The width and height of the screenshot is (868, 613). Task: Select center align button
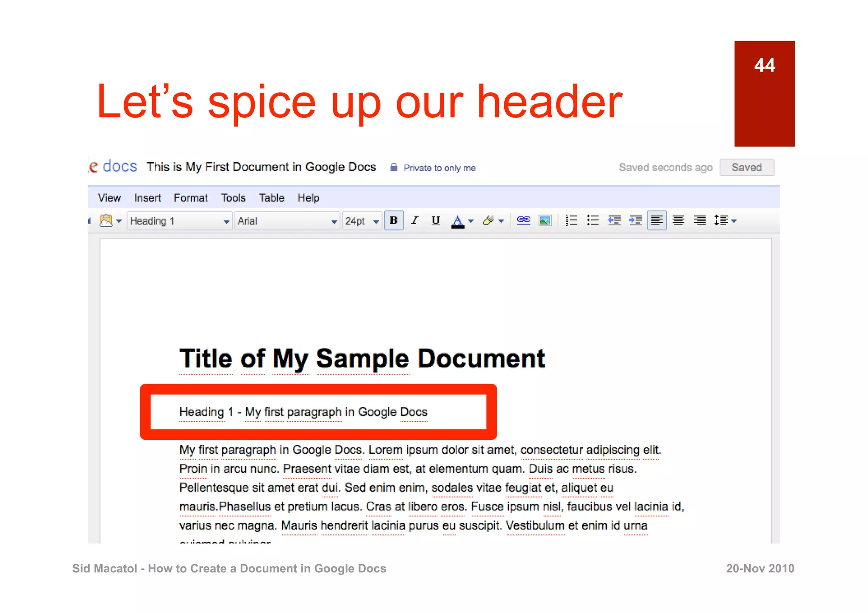point(678,220)
